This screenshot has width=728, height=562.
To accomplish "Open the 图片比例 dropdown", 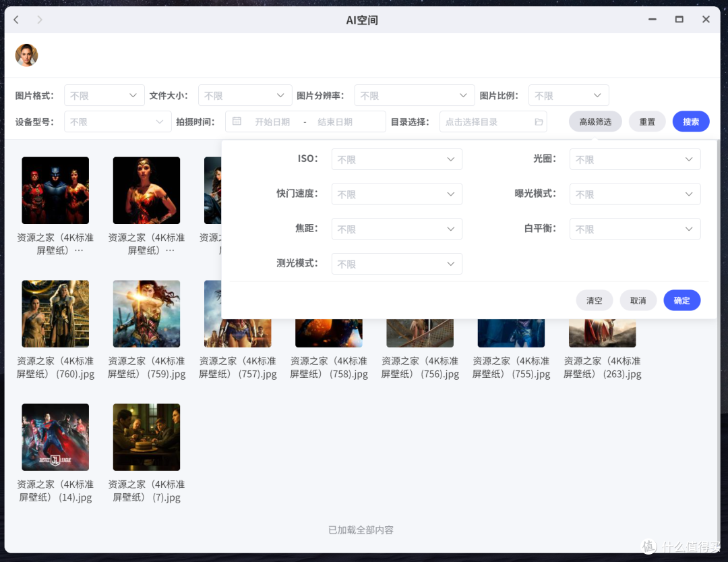I will [x=568, y=95].
